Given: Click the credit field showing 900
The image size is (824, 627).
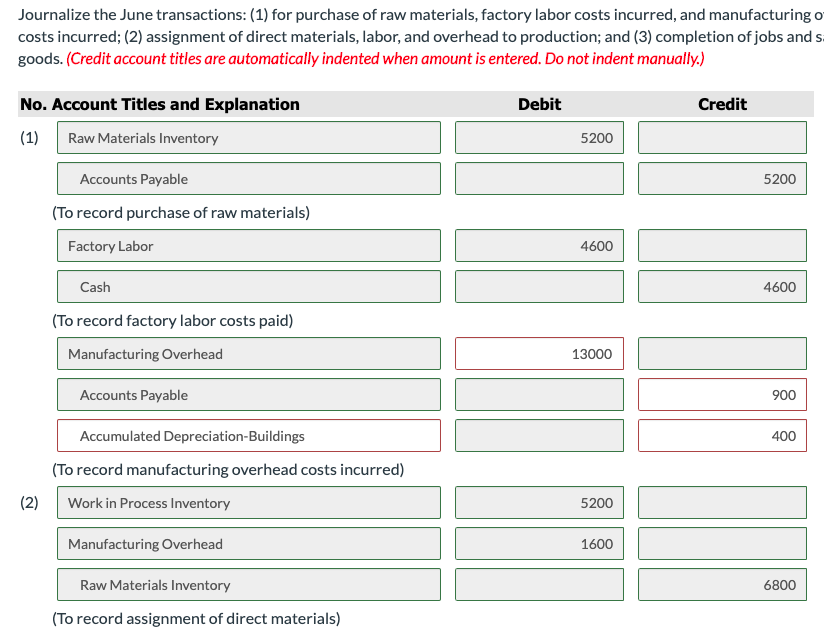Looking at the screenshot, I should [x=722, y=395].
